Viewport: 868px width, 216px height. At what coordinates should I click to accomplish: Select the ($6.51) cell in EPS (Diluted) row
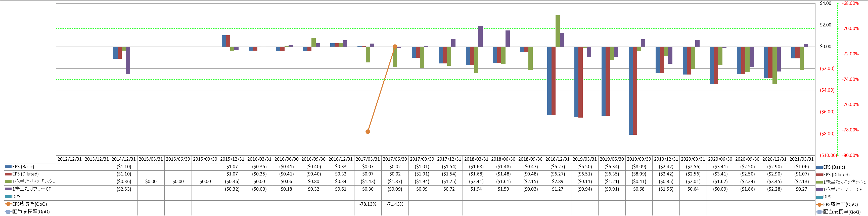pyautogui.click(x=585, y=174)
